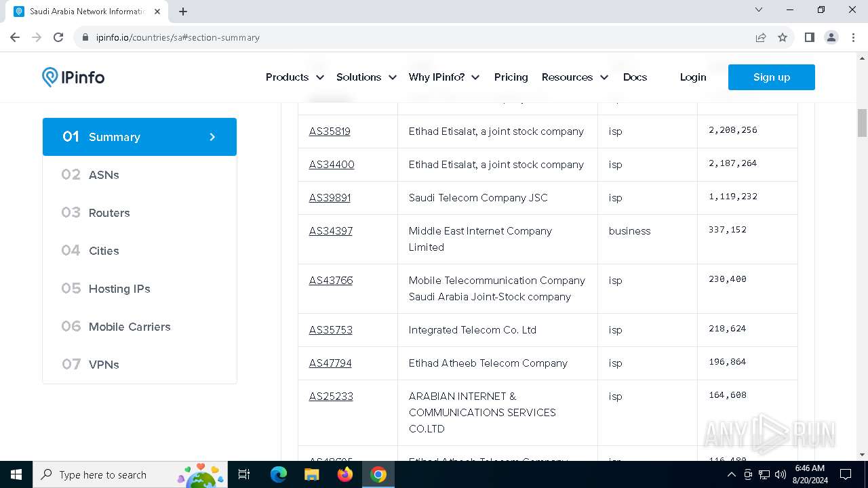Open the Chrome three-dot menu
Image resolution: width=868 pixels, height=488 pixels.
tap(853, 37)
